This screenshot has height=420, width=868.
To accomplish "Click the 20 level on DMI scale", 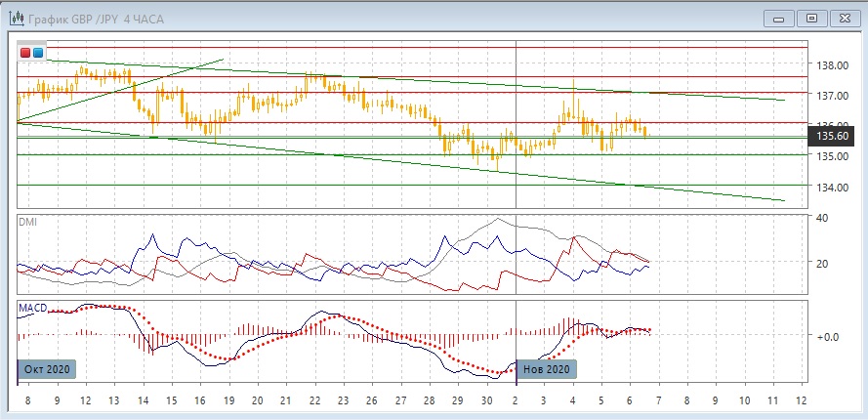I will (822, 264).
